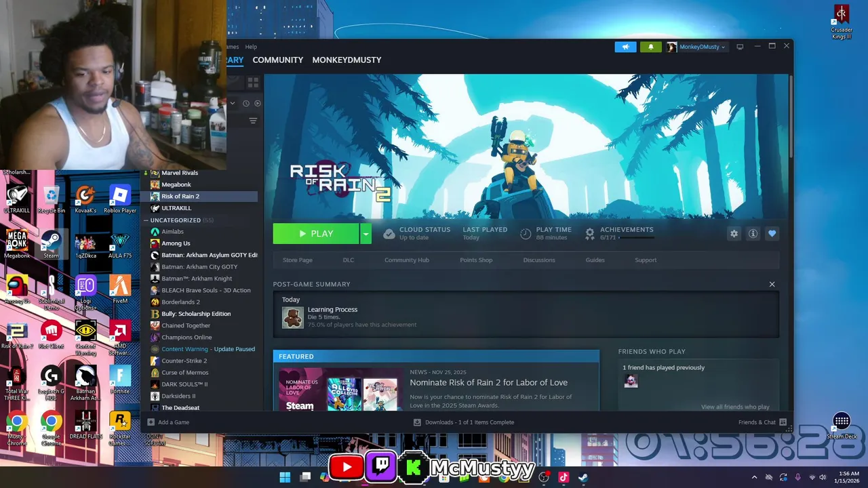Go to the COMMUNITY tab
The image size is (868, 488).
(x=278, y=60)
